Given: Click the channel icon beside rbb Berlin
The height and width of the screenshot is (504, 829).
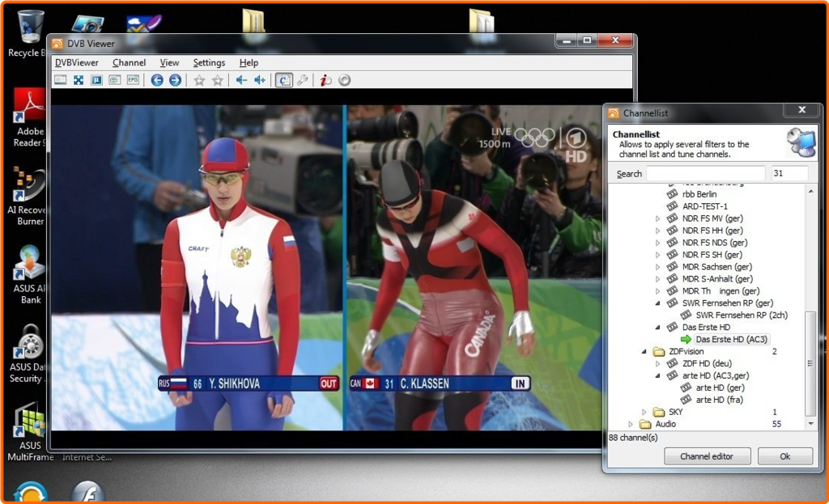Looking at the screenshot, I should point(672,194).
